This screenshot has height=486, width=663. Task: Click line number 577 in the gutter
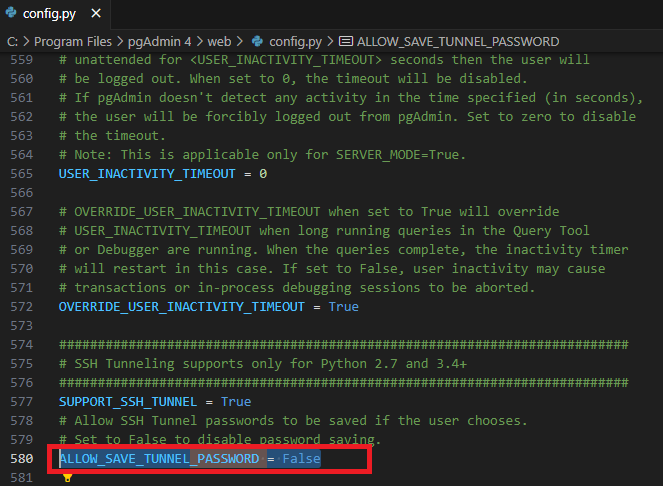coord(20,401)
